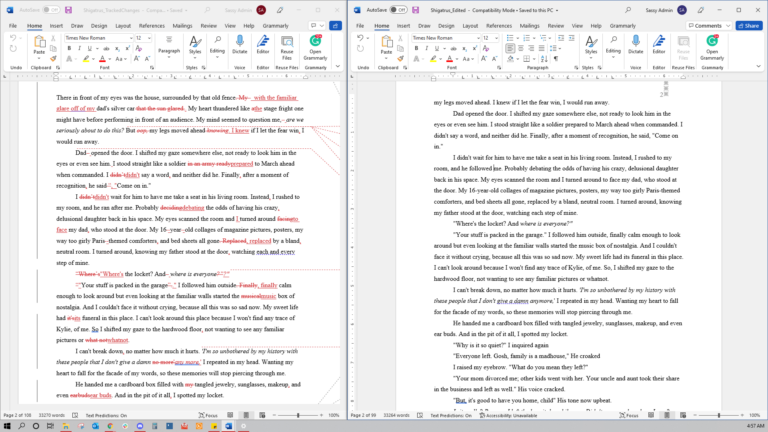Apply yellow text highlight in right window
Screen dimensions: 768x432
click(433, 59)
